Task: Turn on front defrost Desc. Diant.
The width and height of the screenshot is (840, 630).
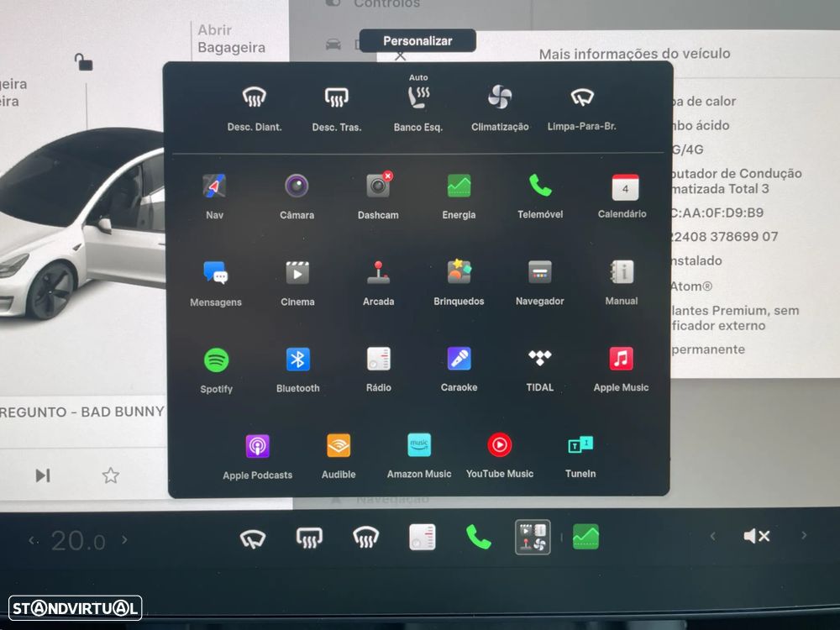Action: [x=255, y=108]
